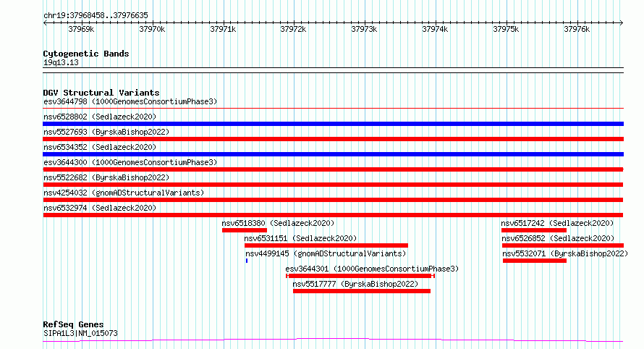Screen dimensions: 644x349
Task: Open variant esv3644301 label
Action: point(372,269)
